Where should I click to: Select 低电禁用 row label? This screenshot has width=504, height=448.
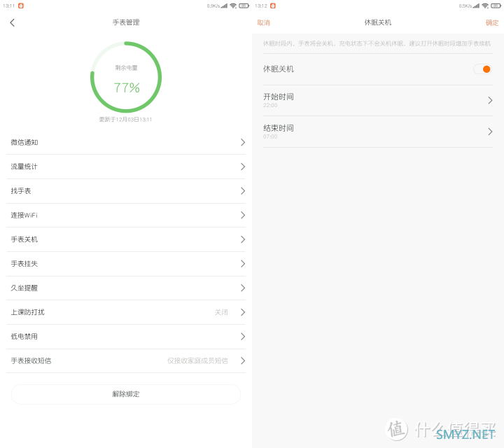pos(24,337)
